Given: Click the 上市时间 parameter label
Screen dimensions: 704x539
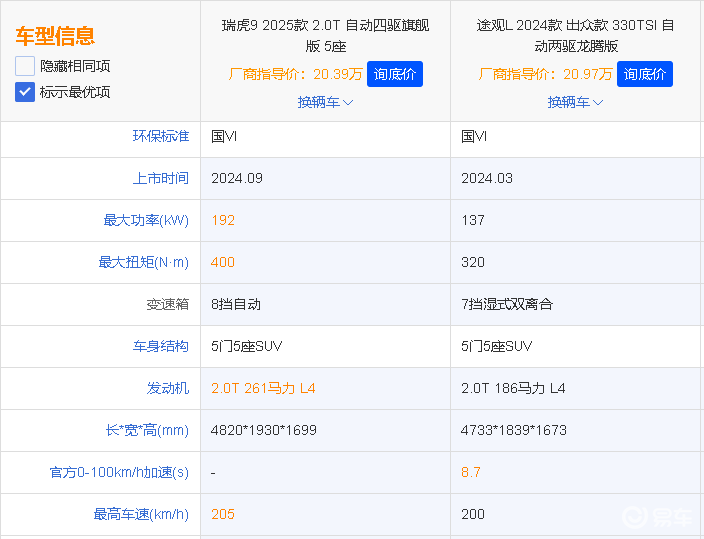Looking at the screenshot, I should point(160,178).
